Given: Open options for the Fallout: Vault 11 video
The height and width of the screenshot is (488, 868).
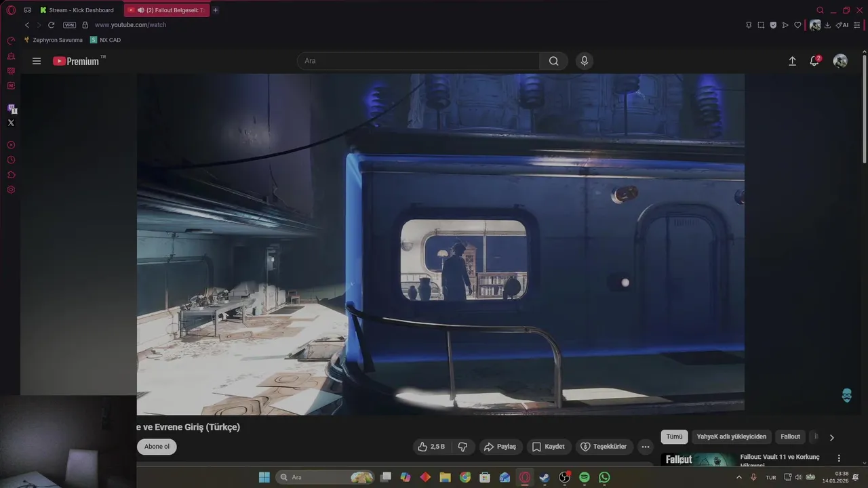Looking at the screenshot, I should click(839, 458).
